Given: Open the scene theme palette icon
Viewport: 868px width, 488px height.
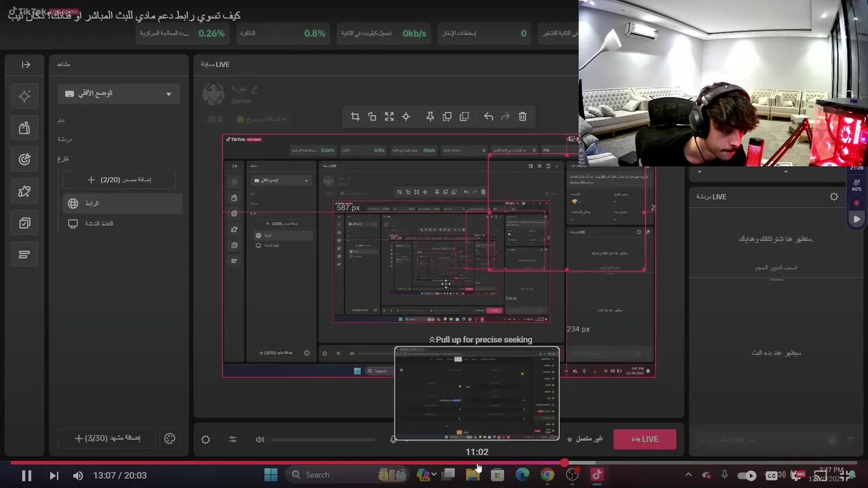Looking at the screenshot, I should coord(170,439).
